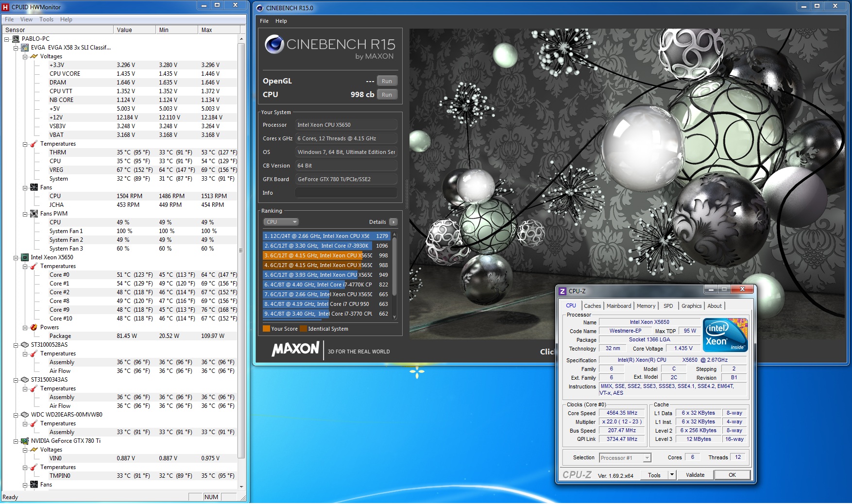Click the Details arrow button in Ranking
The width and height of the screenshot is (852, 504).
click(x=393, y=222)
